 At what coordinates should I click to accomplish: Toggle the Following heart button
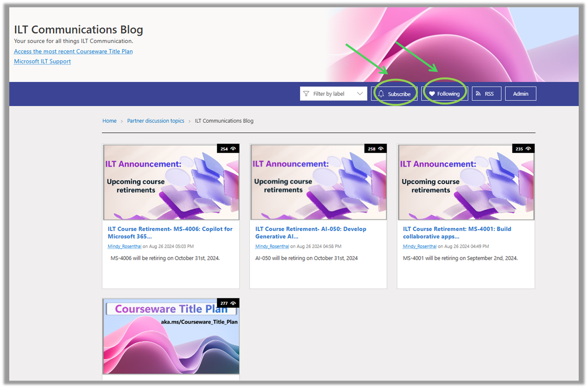pyautogui.click(x=444, y=94)
